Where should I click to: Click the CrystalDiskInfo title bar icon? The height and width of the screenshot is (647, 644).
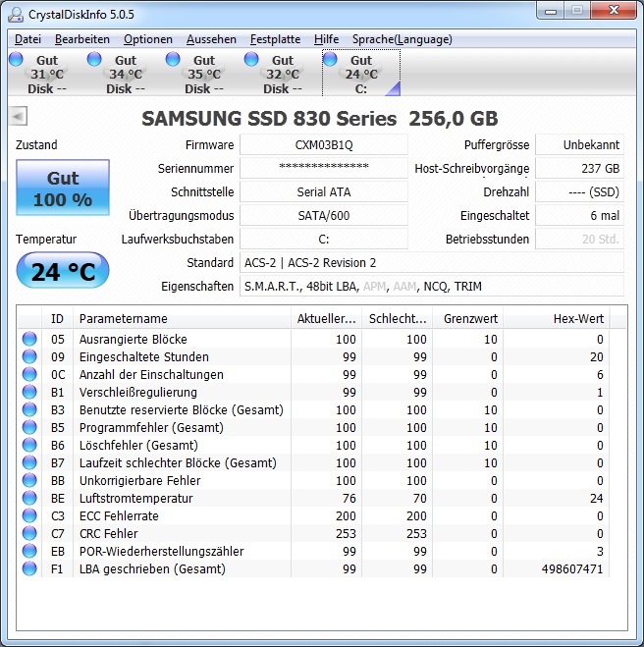[x=16, y=15]
